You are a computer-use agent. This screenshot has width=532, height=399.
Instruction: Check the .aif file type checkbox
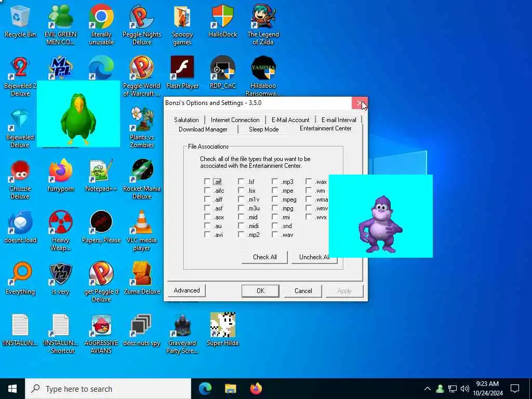pos(207,181)
